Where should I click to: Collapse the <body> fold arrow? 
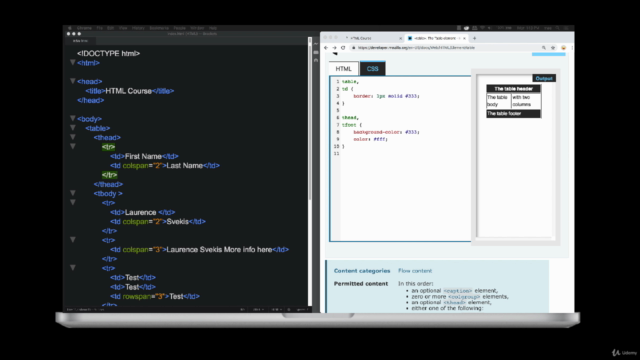pyautogui.click(x=73, y=118)
